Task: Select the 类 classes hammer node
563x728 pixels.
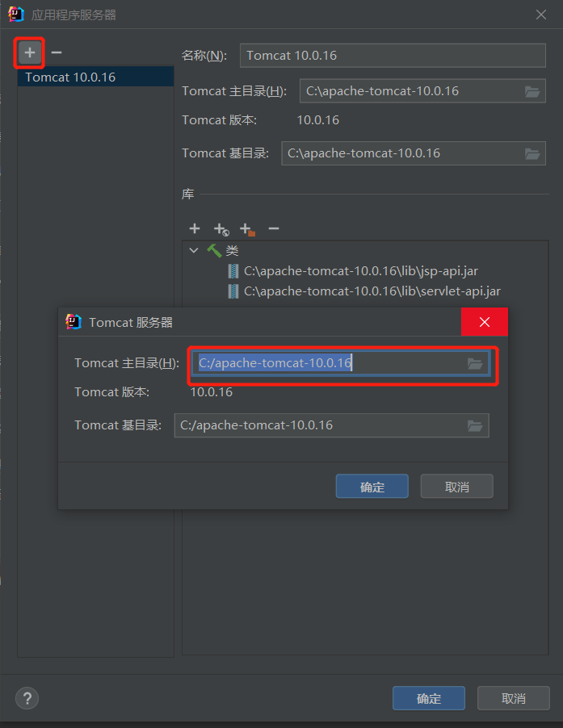Action: tap(223, 251)
